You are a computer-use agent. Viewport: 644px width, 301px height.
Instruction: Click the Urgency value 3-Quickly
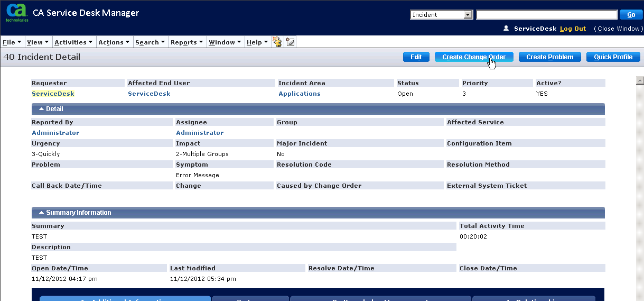click(x=46, y=154)
